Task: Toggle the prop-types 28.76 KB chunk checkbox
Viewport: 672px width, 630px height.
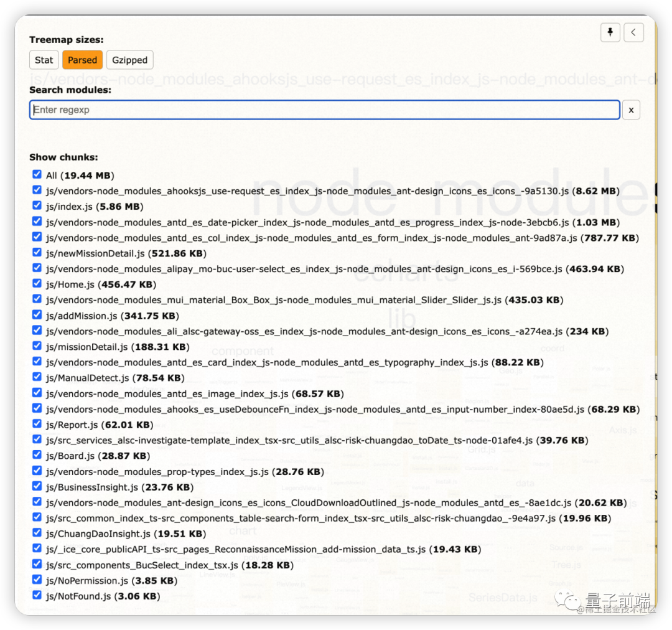Action: coord(37,471)
